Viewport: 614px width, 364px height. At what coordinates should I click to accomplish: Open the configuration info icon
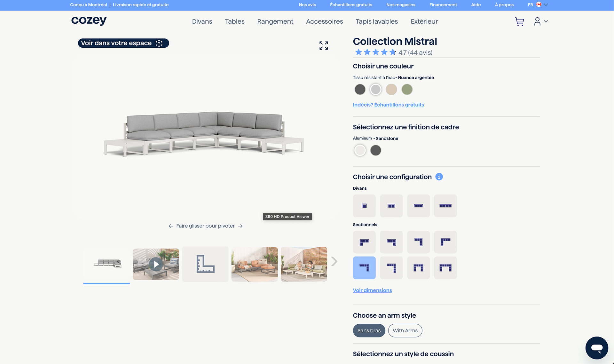tap(439, 177)
